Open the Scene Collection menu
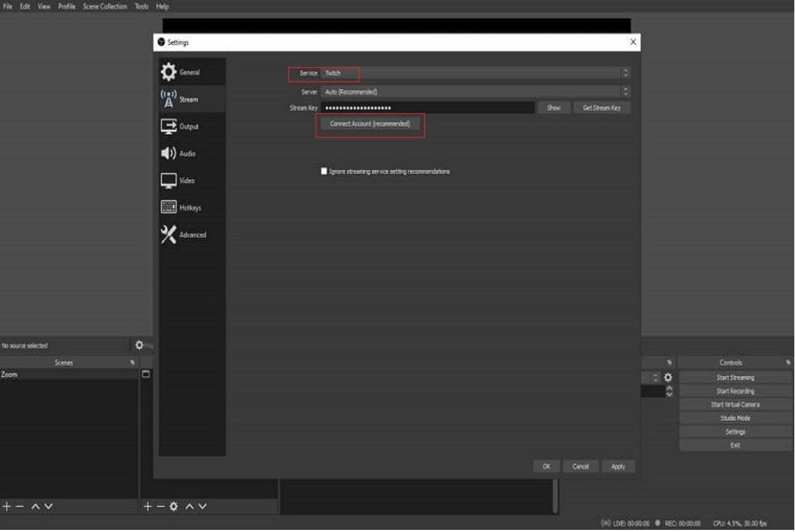 pyautogui.click(x=105, y=6)
